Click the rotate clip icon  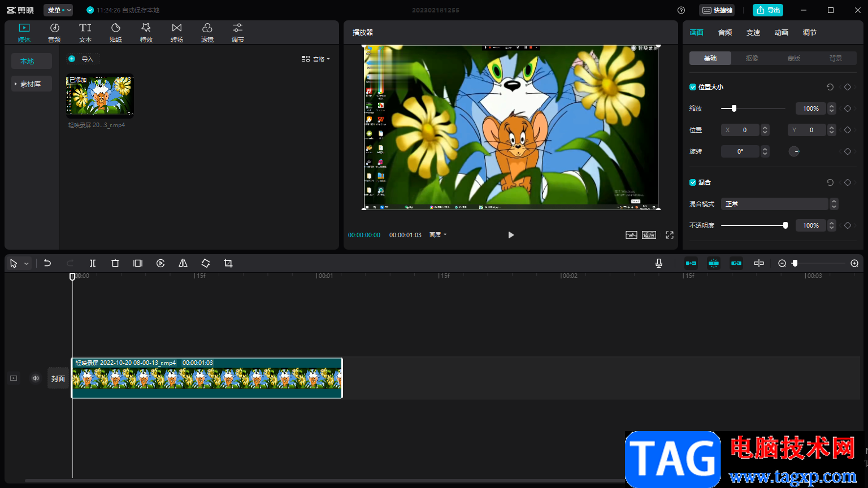206,263
